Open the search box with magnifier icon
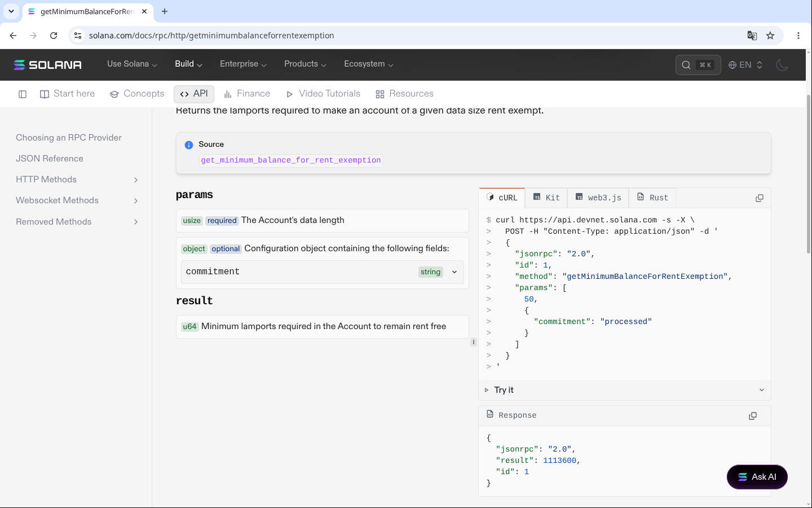The height and width of the screenshot is (508, 812). coord(698,65)
